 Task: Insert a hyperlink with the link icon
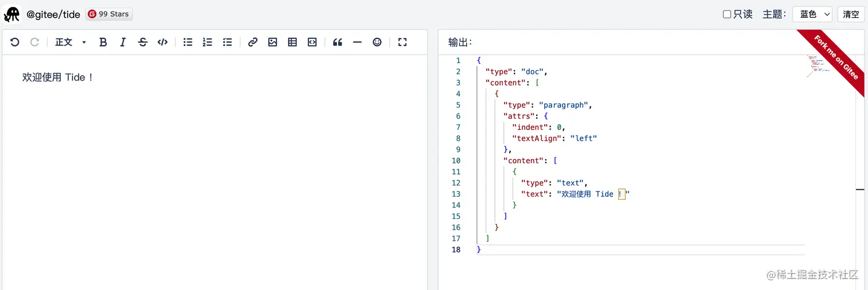(253, 42)
